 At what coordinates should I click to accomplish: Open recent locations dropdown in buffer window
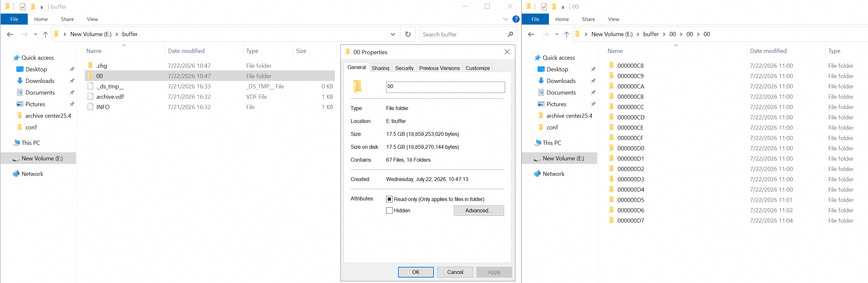pyautogui.click(x=35, y=34)
